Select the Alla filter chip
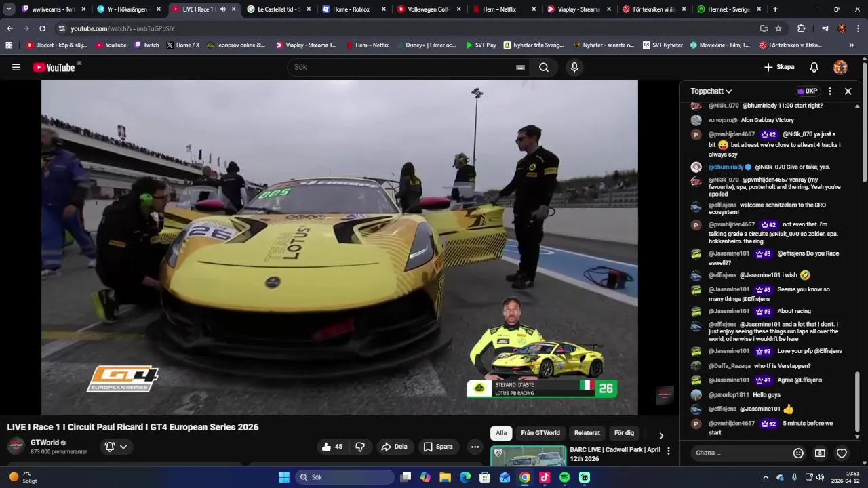 (501, 433)
